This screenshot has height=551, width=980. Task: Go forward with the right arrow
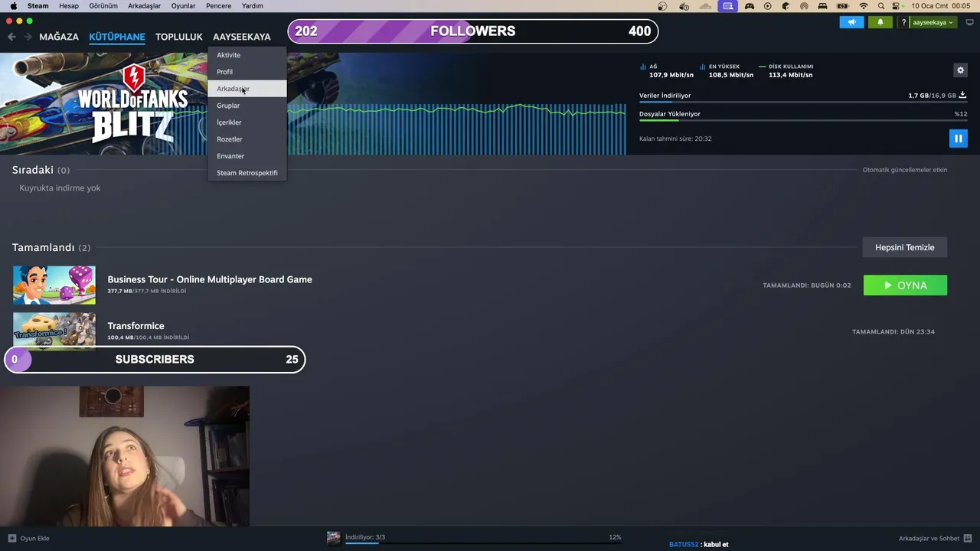28,37
